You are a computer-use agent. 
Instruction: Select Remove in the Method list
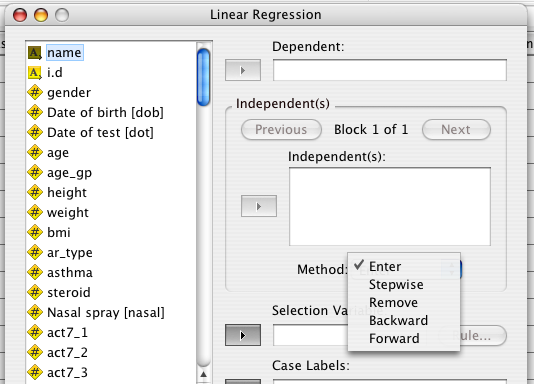click(x=393, y=303)
